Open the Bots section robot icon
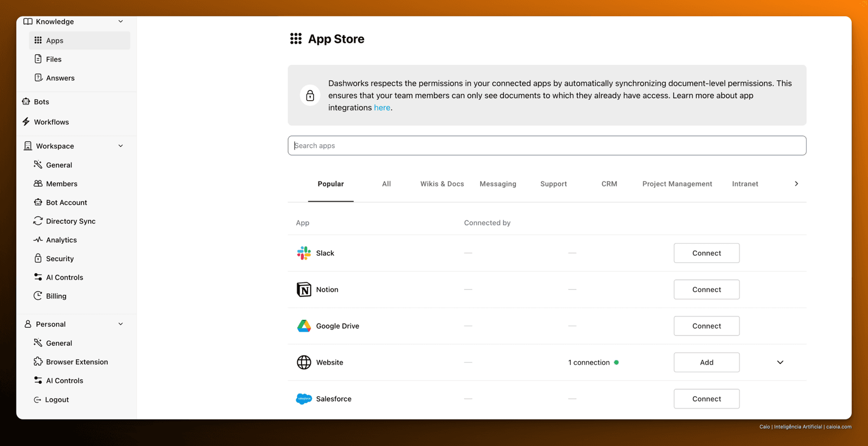Screen dimensions: 868x446 pos(26,101)
